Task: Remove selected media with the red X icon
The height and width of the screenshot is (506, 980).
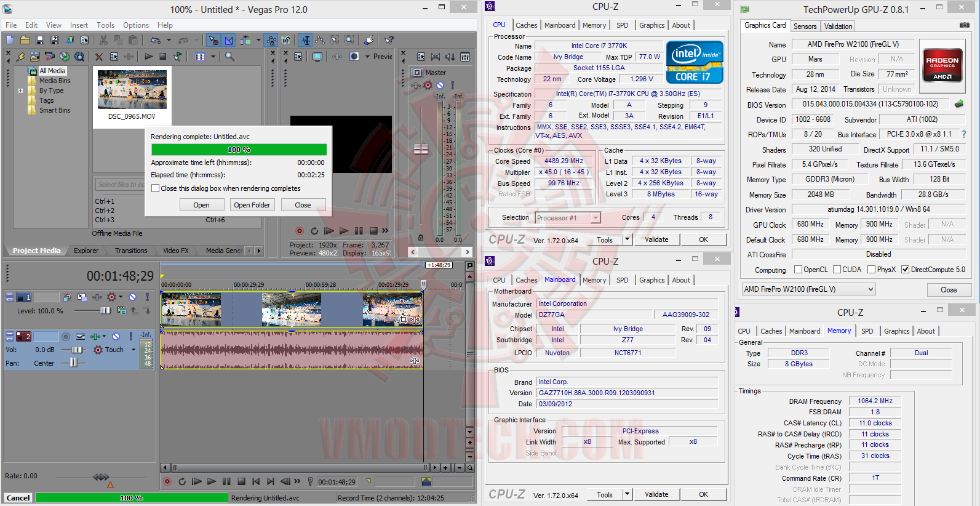Action: 98,57
